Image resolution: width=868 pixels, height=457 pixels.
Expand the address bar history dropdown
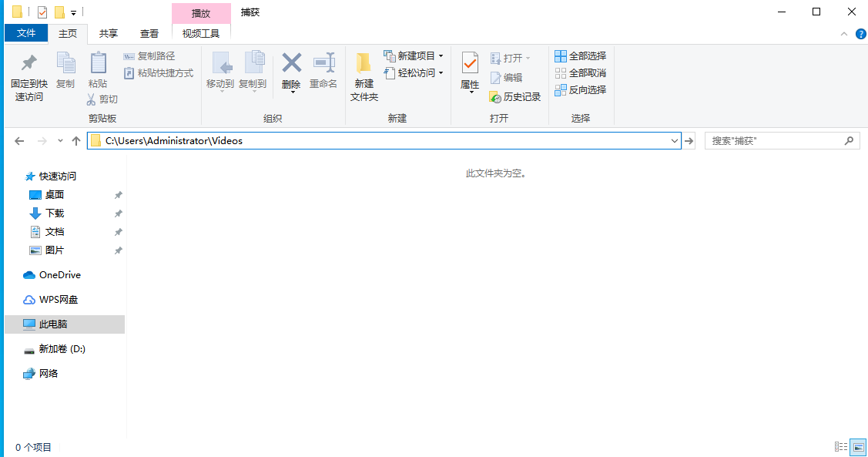coord(674,141)
